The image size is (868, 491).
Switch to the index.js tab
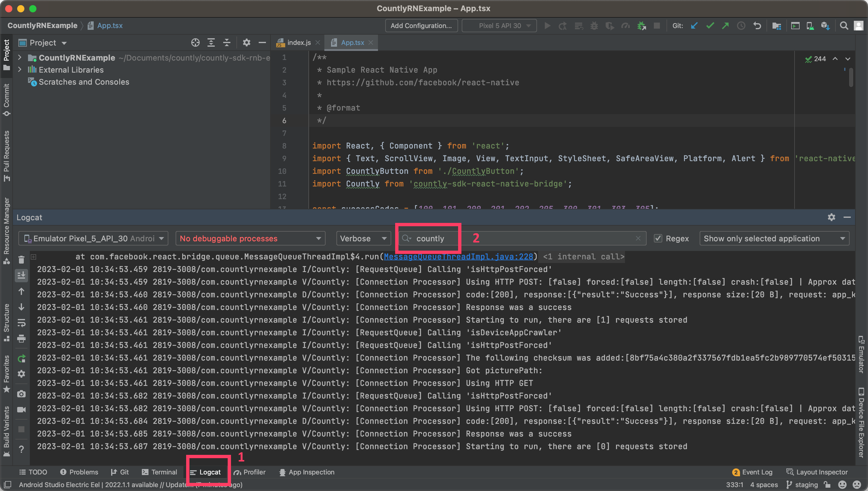tap(299, 42)
